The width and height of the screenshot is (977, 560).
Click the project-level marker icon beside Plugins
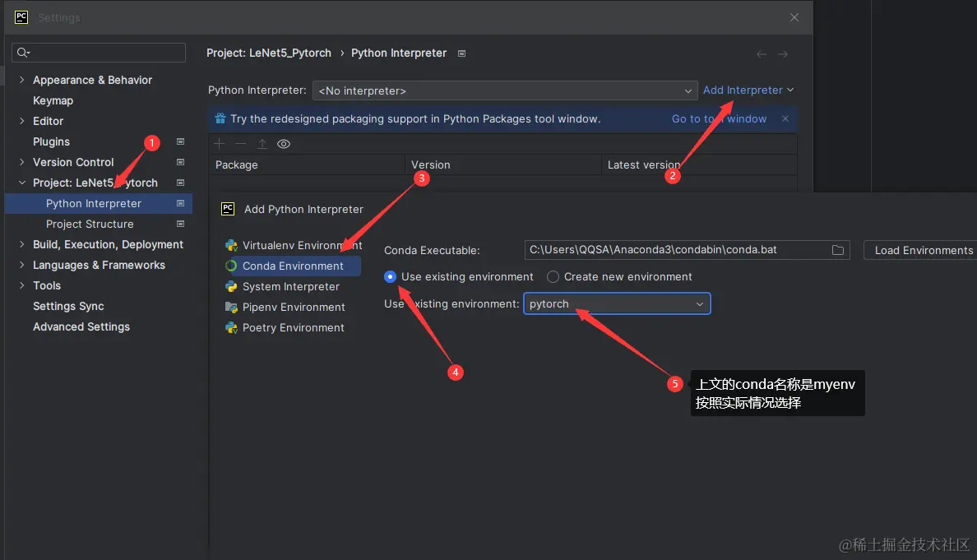point(180,141)
